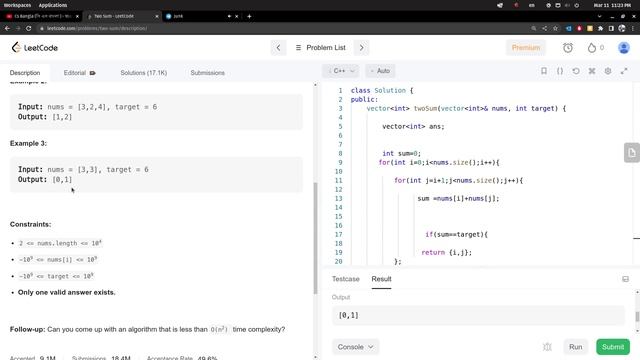Click the address bar URL
The width and height of the screenshot is (640, 360).
pos(97,28)
